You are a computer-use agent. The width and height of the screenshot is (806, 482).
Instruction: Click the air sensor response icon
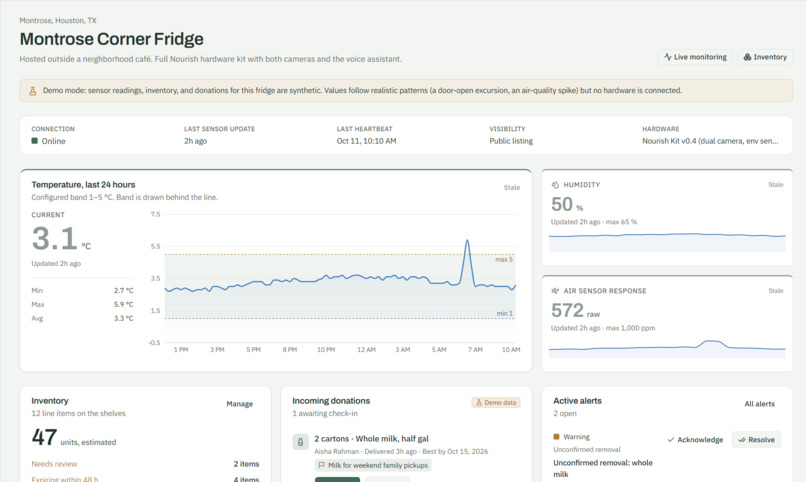pos(555,291)
